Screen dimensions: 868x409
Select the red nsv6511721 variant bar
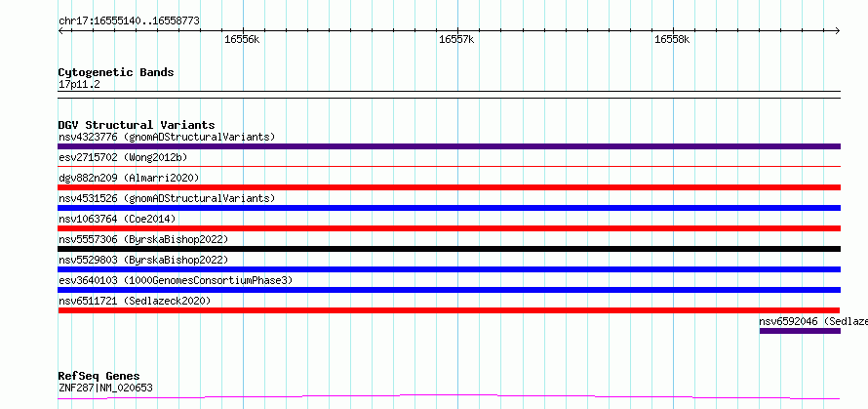click(449, 310)
